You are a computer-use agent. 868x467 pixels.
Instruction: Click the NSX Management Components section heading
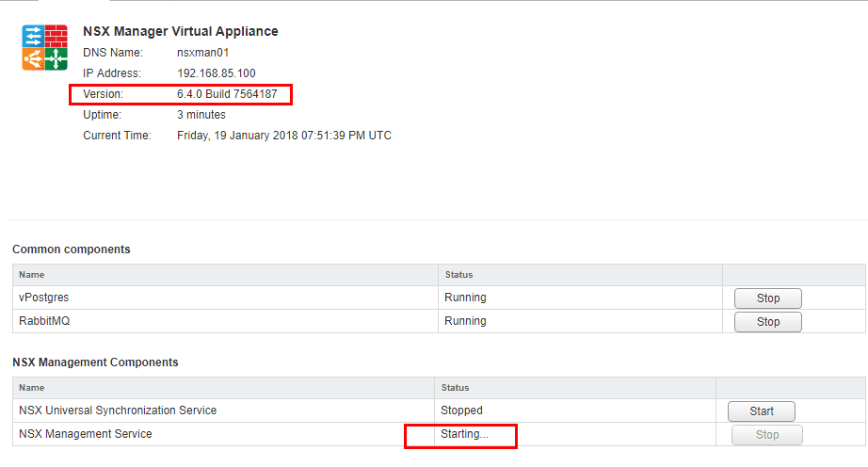pos(95,362)
